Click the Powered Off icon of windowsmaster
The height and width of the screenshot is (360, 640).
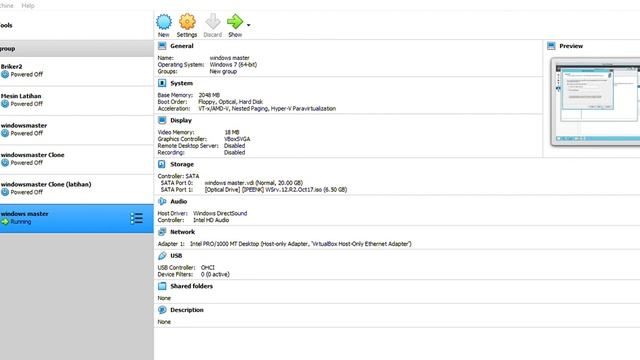click(x=5, y=133)
